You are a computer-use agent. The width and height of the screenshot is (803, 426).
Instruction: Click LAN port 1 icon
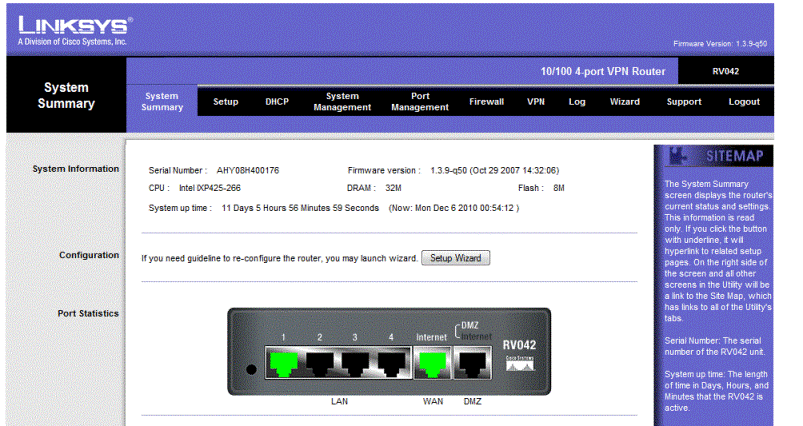tap(284, 363)
